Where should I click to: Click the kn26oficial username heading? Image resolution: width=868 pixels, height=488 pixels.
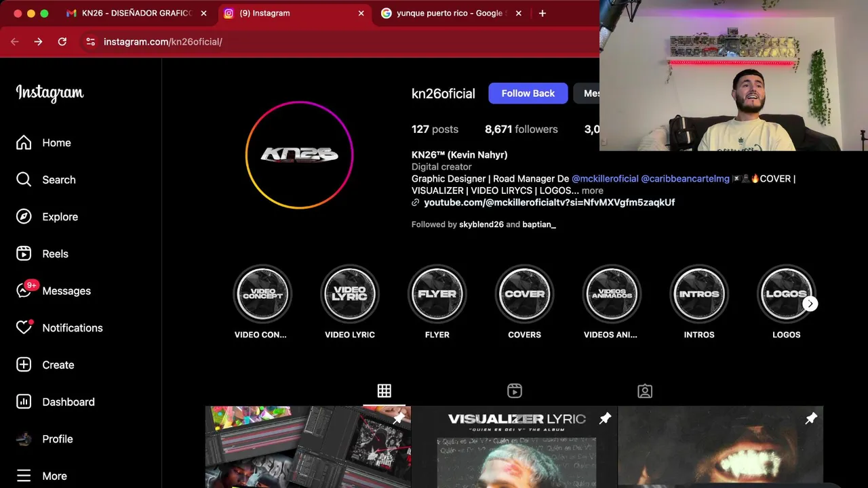(443, 94)
